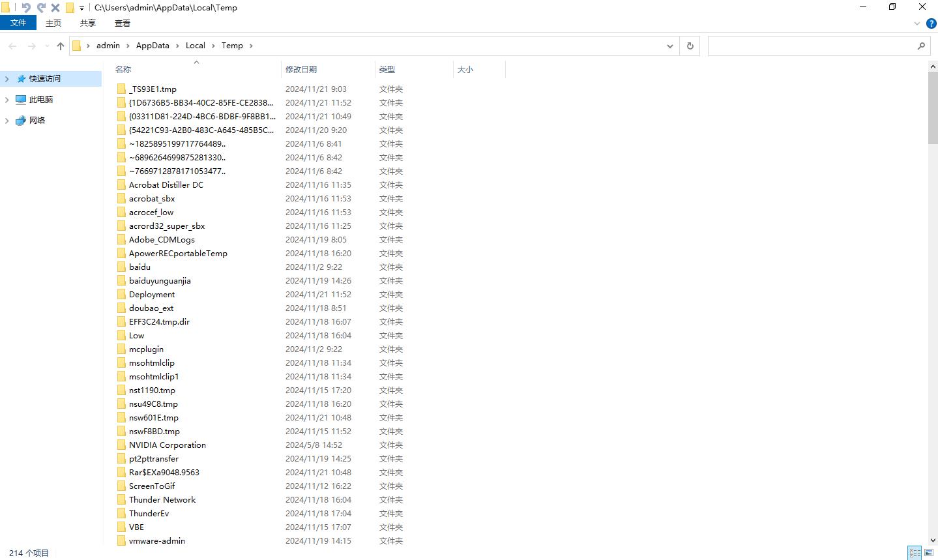Click the Undo icon in the title bar

click(26, 8)
